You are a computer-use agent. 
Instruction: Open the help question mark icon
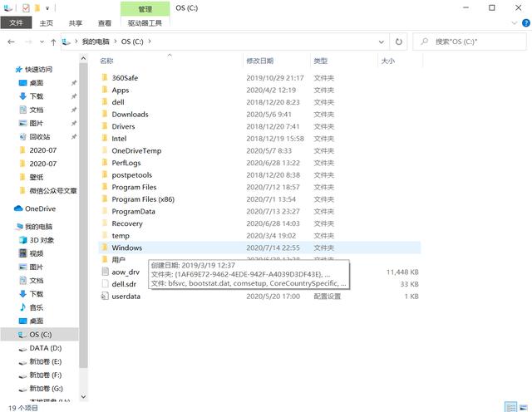(x=526, y=23)
